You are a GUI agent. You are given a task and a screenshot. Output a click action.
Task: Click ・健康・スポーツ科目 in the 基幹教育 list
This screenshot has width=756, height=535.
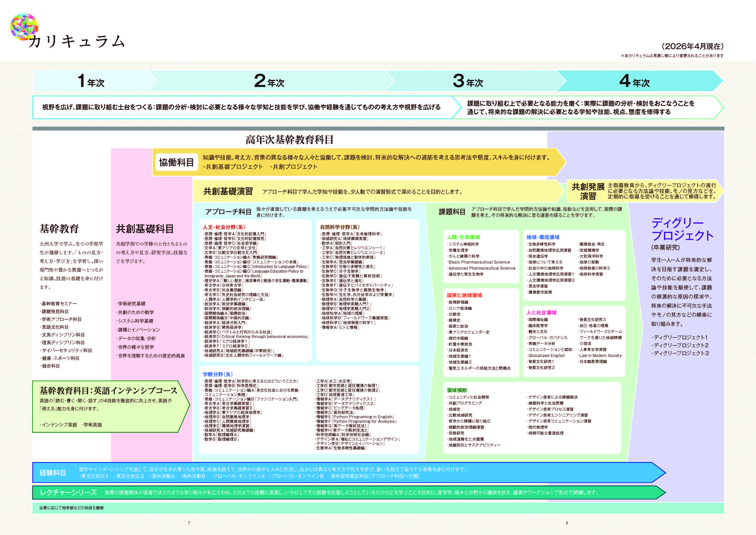coord(60,358)
